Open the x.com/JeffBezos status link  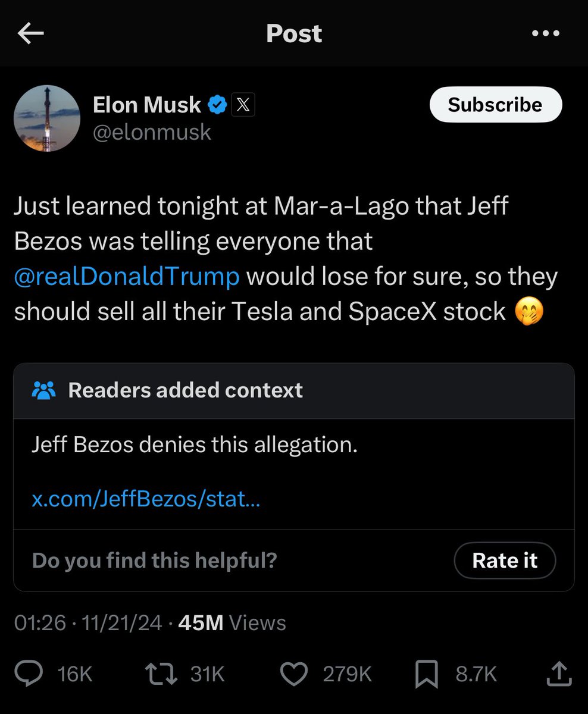pyautogui.click(x=146, y=499)
